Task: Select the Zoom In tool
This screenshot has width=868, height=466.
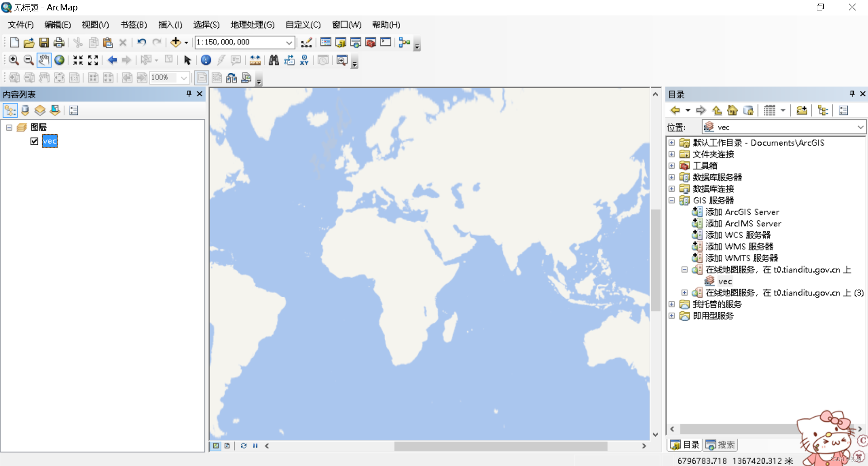Action: click(14, 60)
